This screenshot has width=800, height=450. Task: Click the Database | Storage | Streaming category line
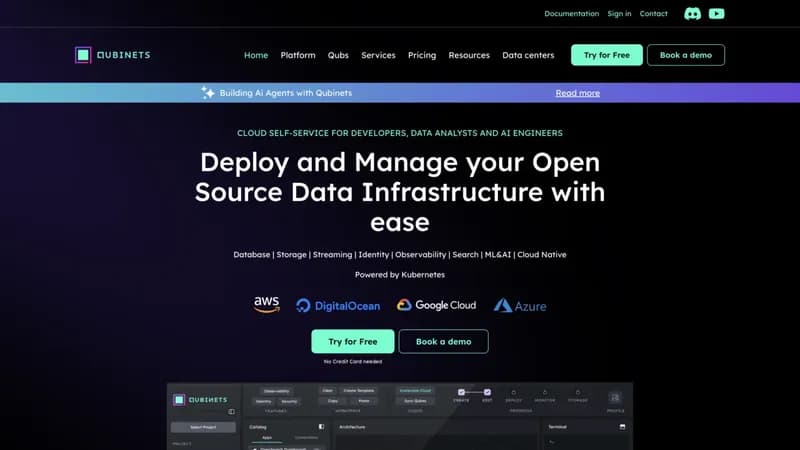tap(399, 255)
